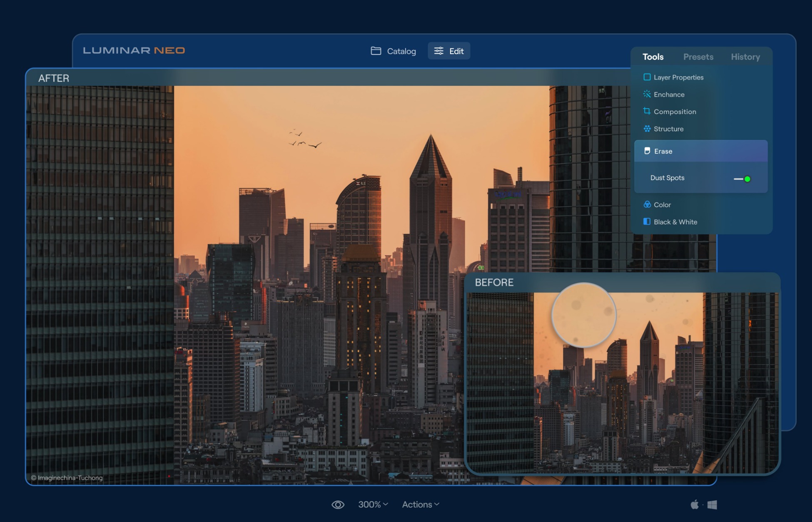The image size is (812, 522).
Task: Click the Catalog folder icon
Action: 376,51
